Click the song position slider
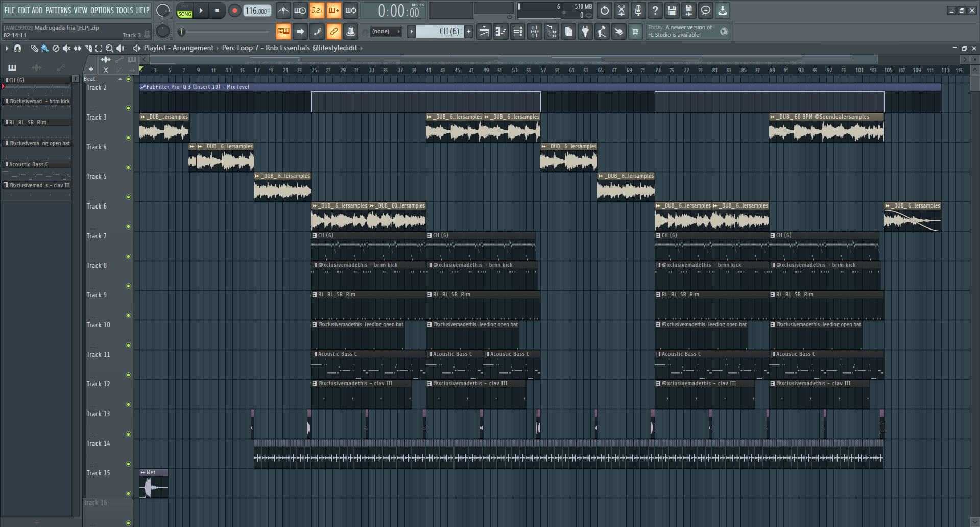 coord(225,32)
